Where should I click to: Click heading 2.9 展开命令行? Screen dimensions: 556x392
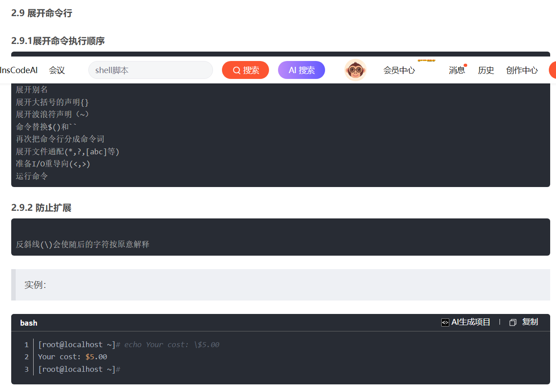[42, 13]
